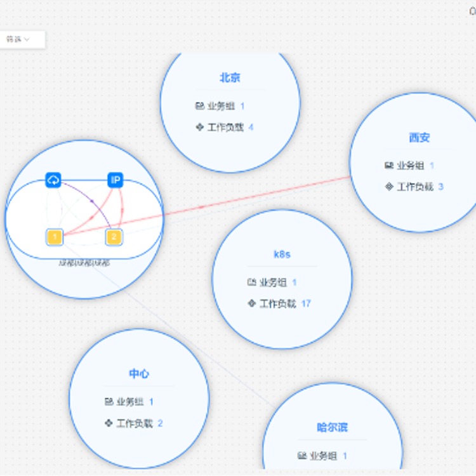476x476 pixels.
Task: Click the 业务组 icon in 西安
Action: pos(389,166)
